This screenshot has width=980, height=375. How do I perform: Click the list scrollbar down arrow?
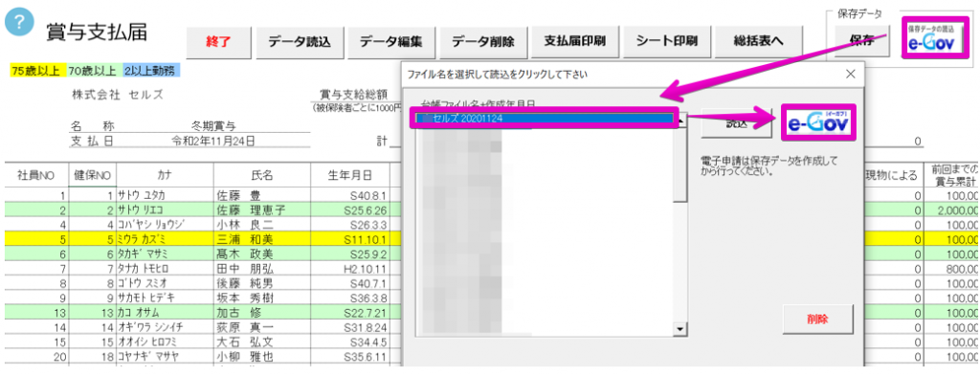pos(680,329)
